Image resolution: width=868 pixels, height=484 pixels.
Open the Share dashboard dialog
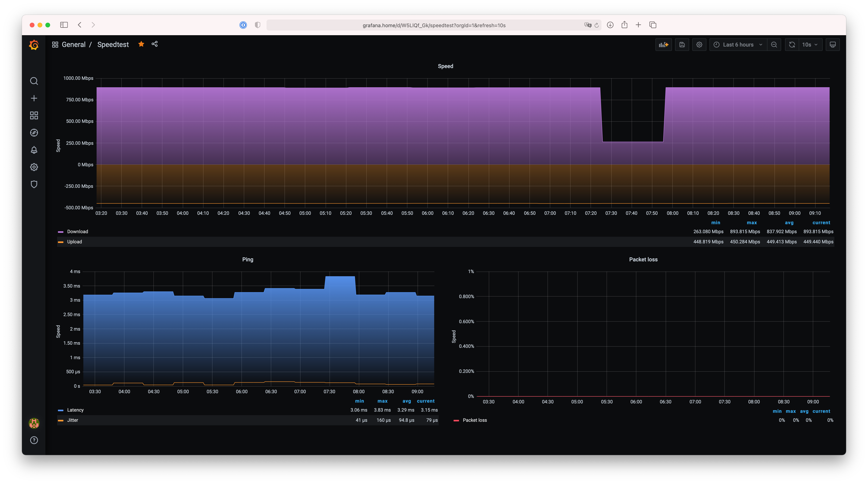[154, 44]
